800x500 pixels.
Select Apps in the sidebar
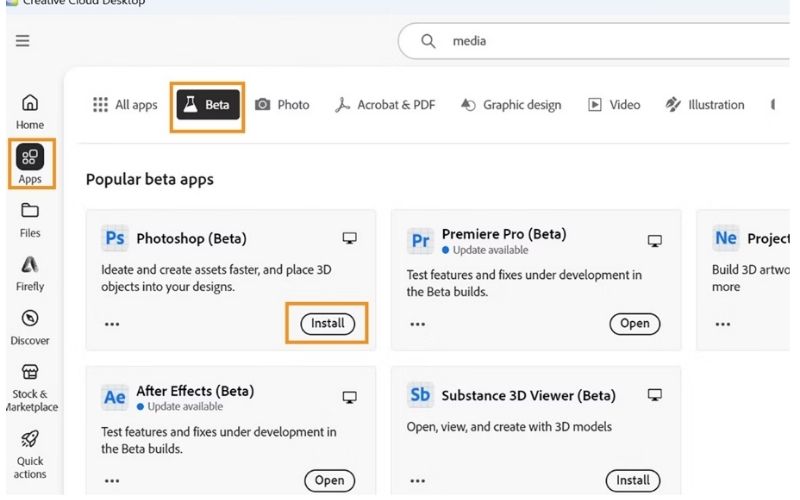[30, 164]
